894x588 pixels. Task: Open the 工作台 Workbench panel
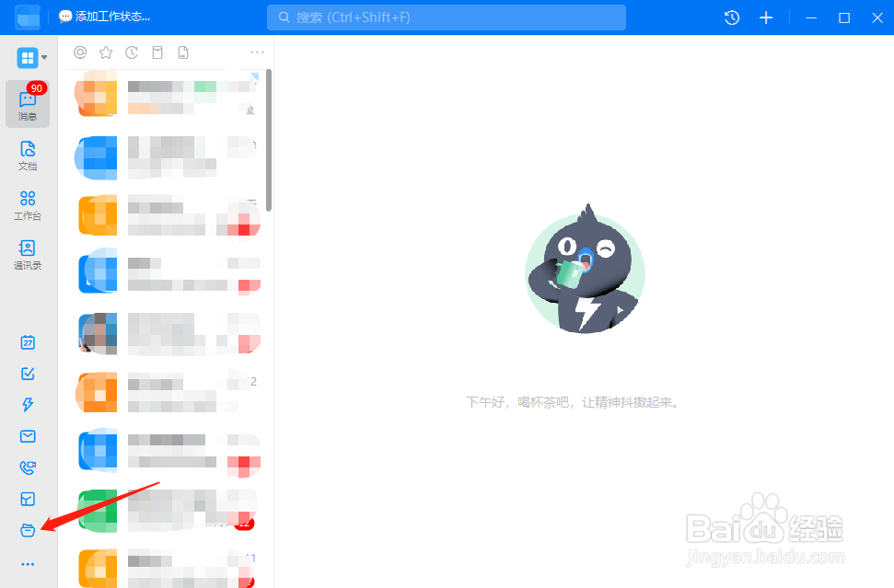tap(27, 206)
